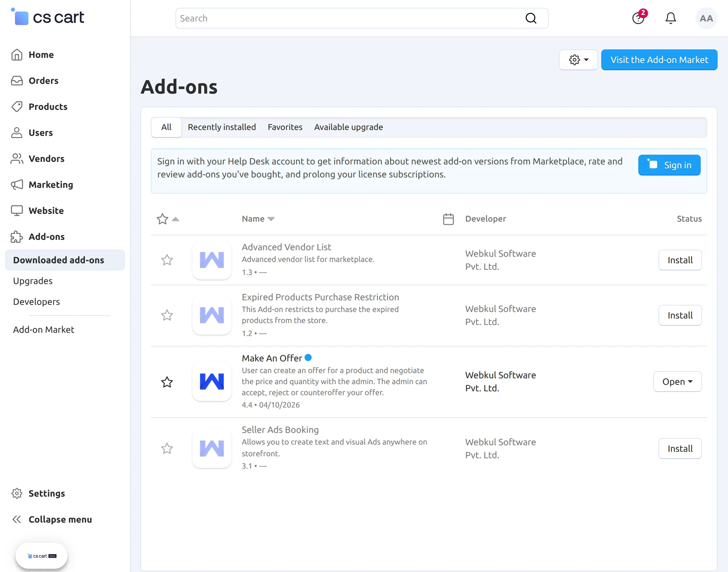Screen dimensions: 728x572
Task: Click the Products tag icon
Action: [x=17, y=107]
